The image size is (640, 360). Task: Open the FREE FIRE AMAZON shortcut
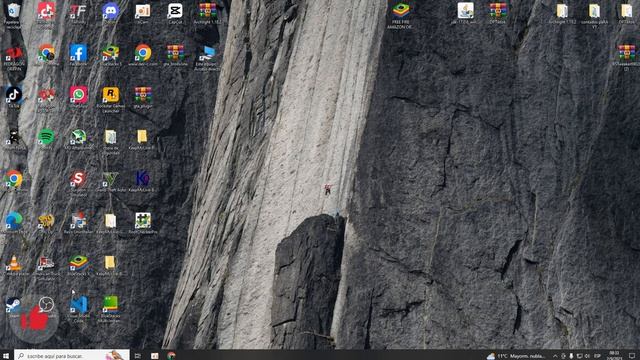[x=401, y=16]
